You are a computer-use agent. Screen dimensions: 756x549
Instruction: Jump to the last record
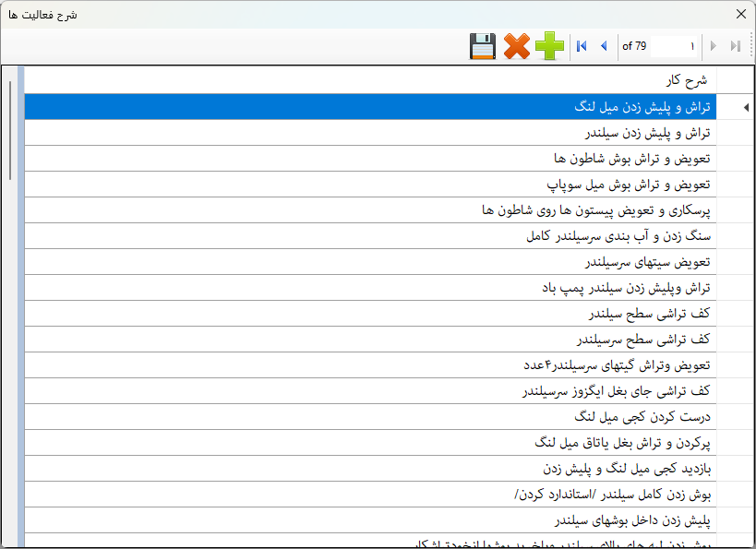point(736,46)
